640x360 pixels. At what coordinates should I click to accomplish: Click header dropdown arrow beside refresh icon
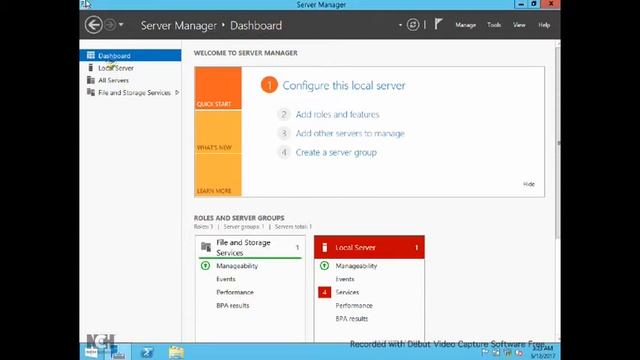tap(400, 25)
